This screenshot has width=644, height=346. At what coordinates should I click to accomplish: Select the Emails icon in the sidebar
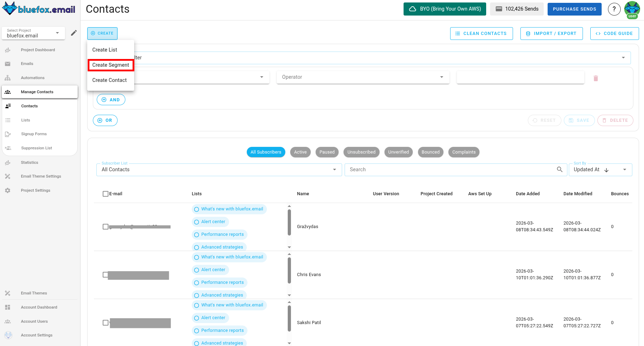(8, 64)
